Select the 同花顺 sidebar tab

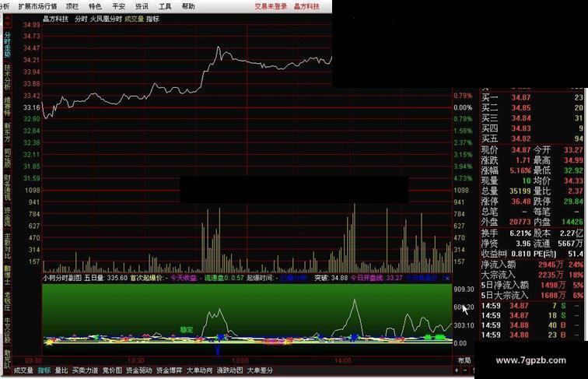tap(7, 158)
